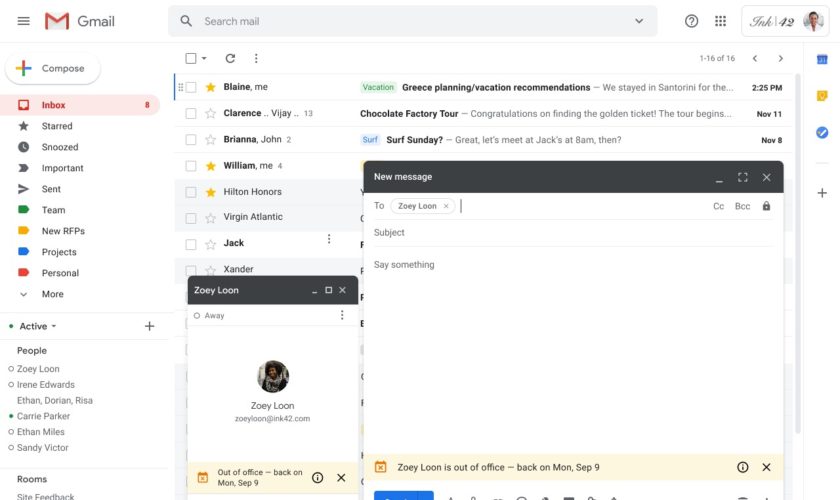840x500 pixels.
Task: Open the Starred folder
Action: point(56,126)
